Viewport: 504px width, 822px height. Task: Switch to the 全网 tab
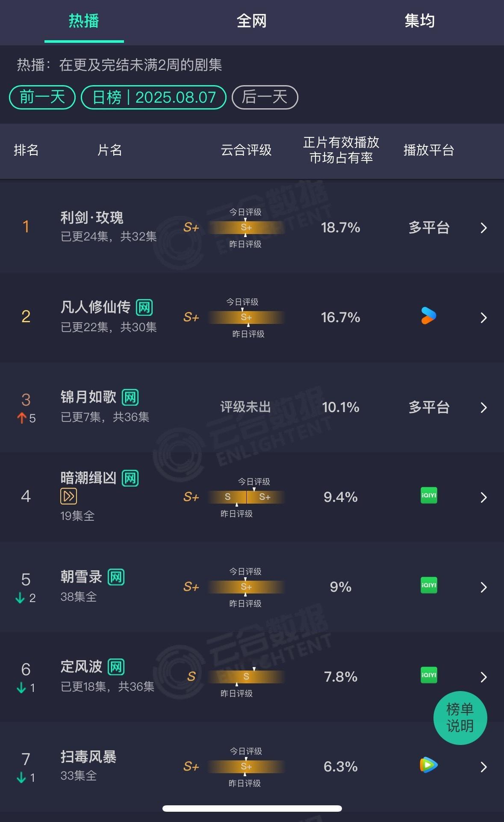point(252,21)
